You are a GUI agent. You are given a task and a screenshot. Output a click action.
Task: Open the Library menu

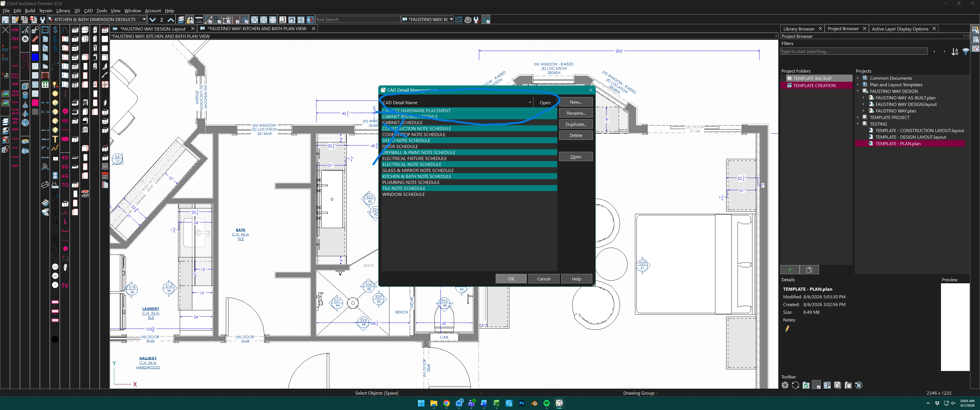(x=63, y=11)
